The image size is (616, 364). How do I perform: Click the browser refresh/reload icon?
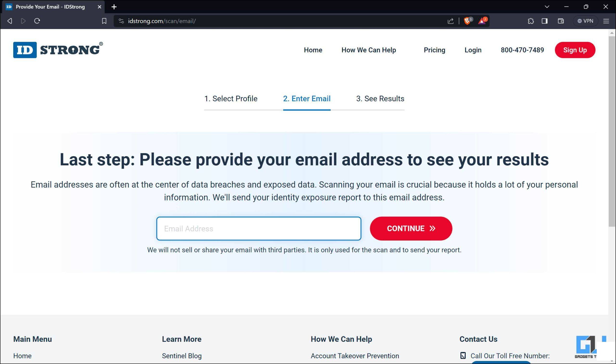tap(37, 21)
